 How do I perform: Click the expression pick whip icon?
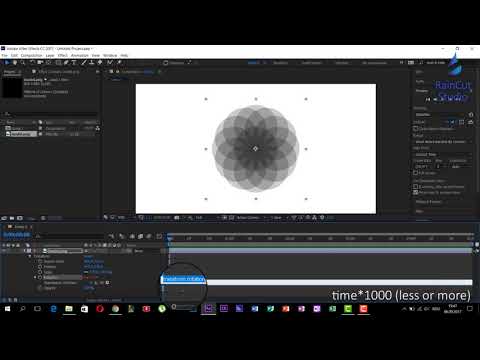[x=102, y=283]
